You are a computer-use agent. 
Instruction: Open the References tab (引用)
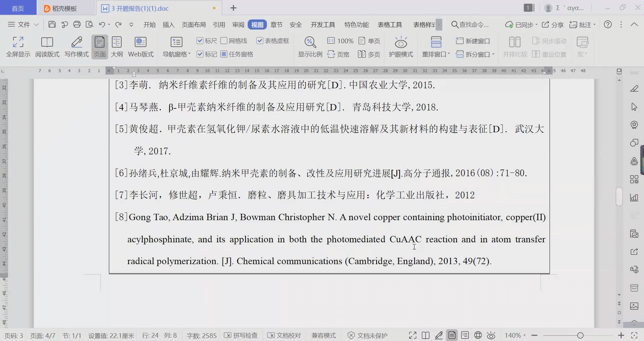click(x=219, y=25)
